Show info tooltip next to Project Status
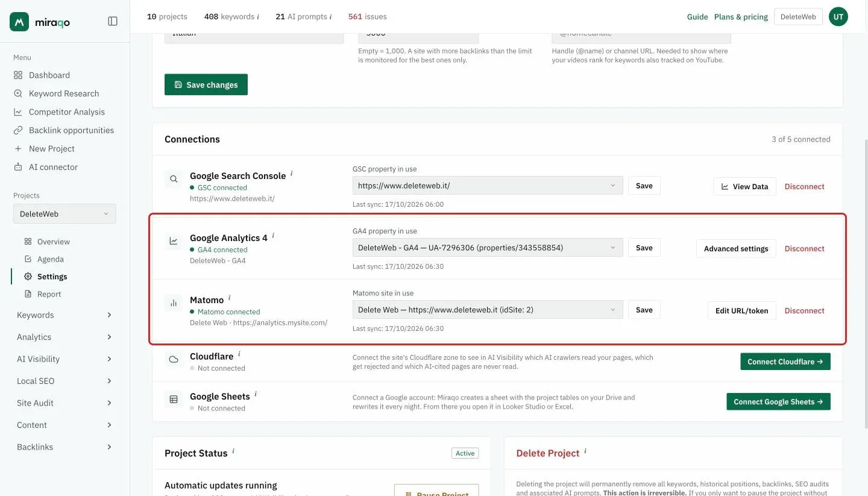Image resolution: width=868 pixels, height=496 pixels. (233, 451)
